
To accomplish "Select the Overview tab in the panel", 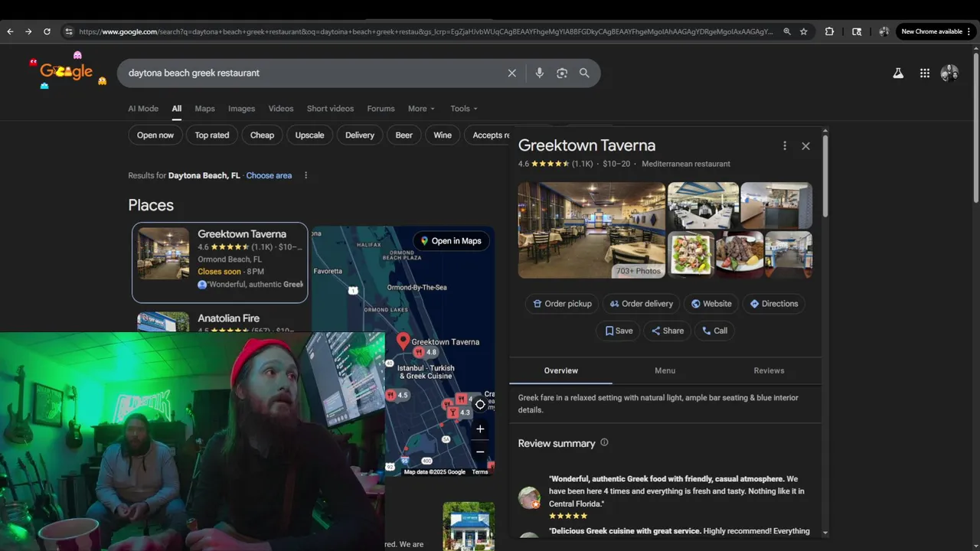I will click(x=560, y=370).
